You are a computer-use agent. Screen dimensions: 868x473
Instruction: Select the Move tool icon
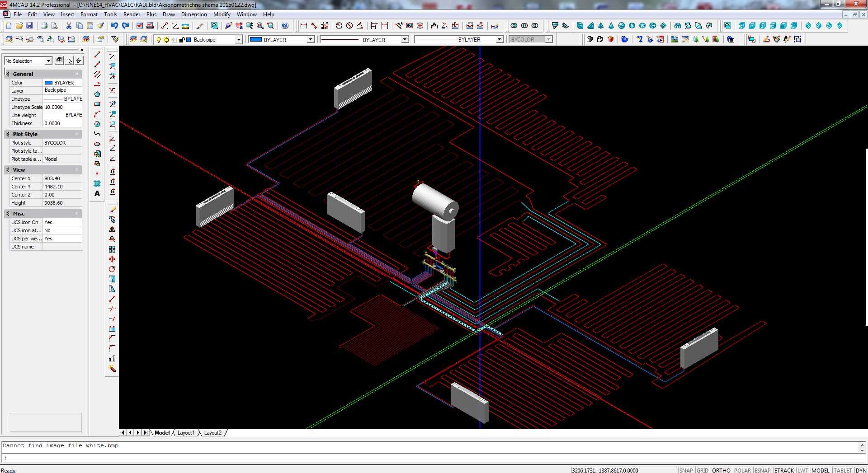(112, 259)
